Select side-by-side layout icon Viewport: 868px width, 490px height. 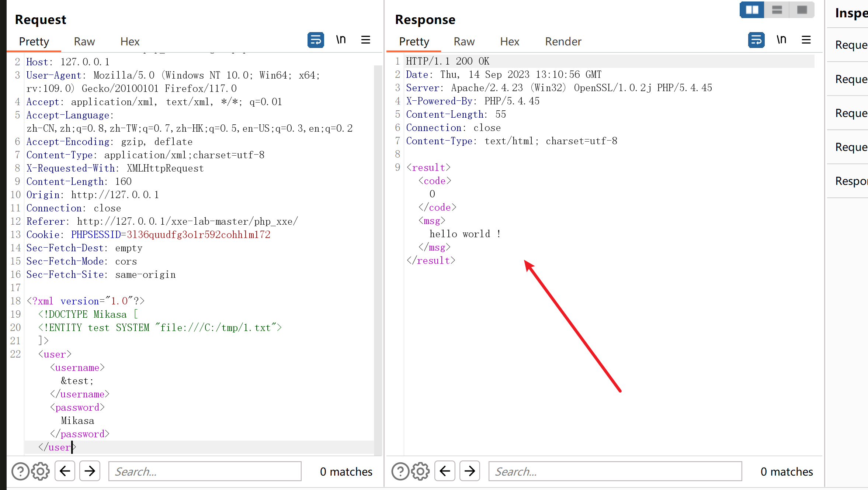[x=752, y=10]
